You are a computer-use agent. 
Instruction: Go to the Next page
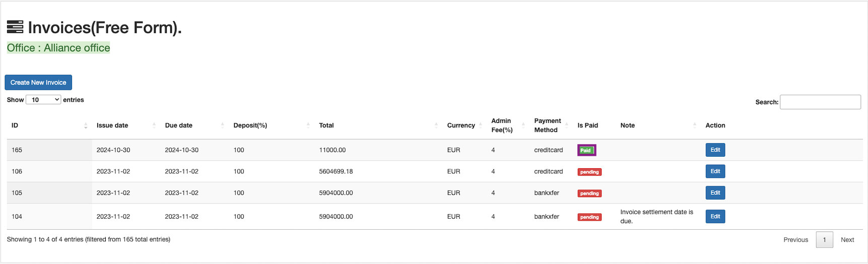pos(847,240)
